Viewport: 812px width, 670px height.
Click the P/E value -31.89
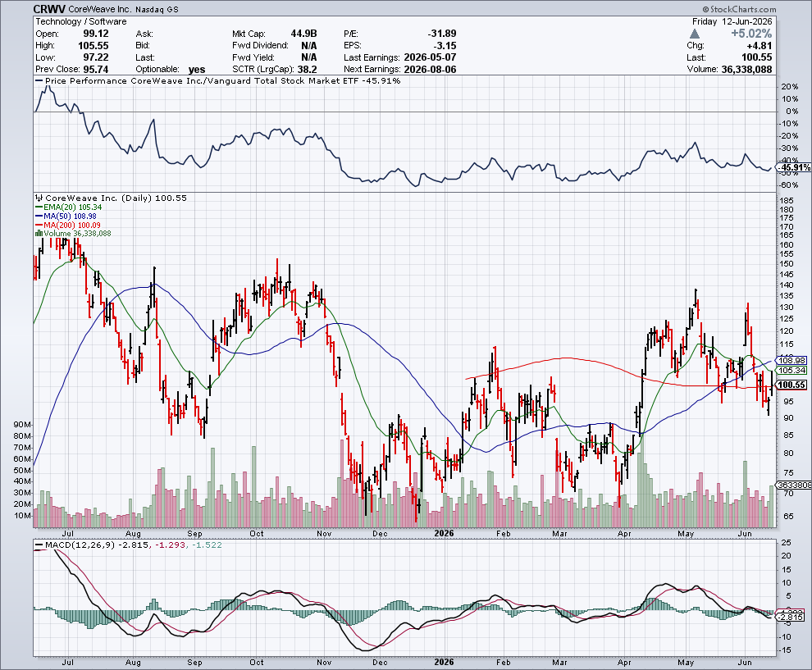tap(442, 34)
